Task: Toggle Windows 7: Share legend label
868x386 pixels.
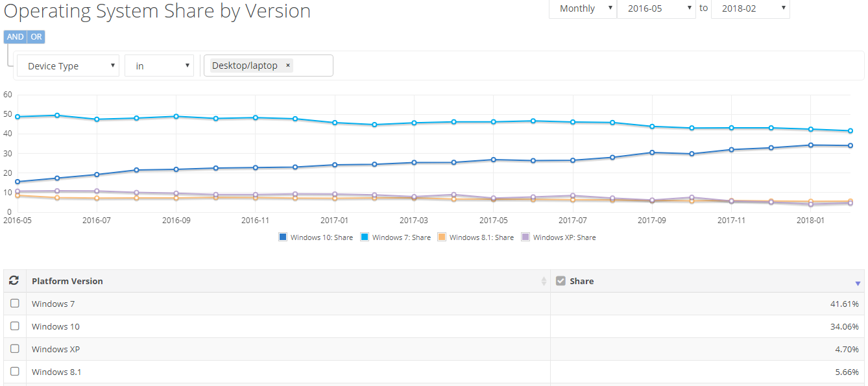Action: [402, 237]
